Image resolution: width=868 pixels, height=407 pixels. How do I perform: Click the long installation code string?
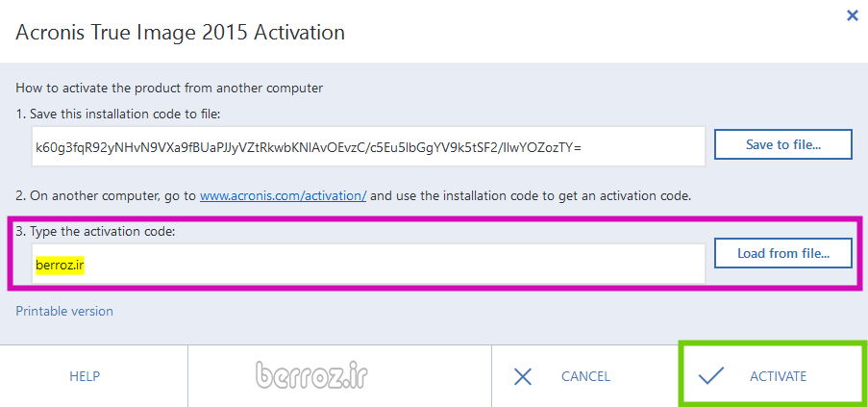(x=308, y=146)
